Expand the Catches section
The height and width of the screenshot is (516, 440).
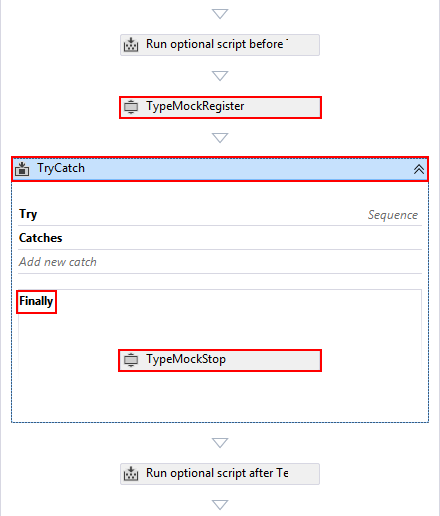pos(40,238)
